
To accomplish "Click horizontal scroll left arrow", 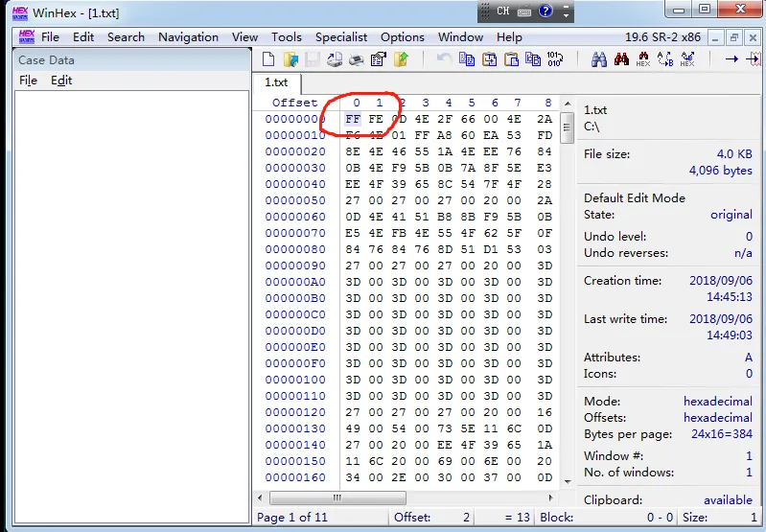I will pyautogui.click(x=261, y=497).
